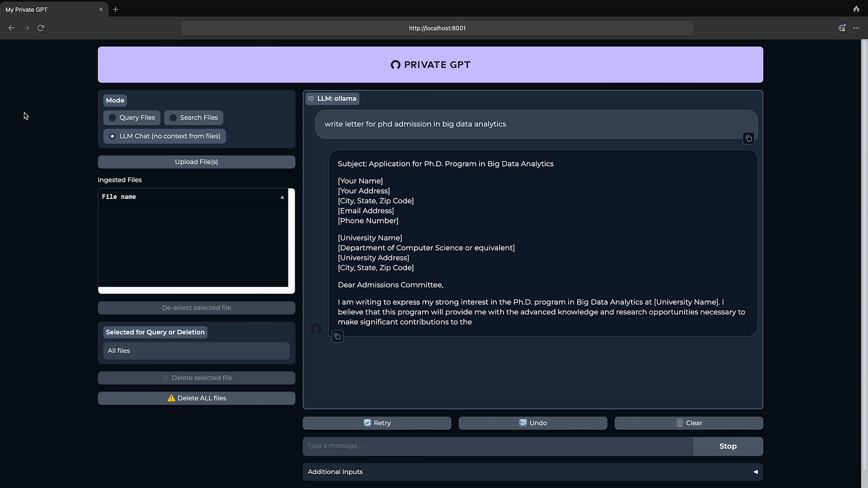Reload the localhost page

(x=41, y=28)
